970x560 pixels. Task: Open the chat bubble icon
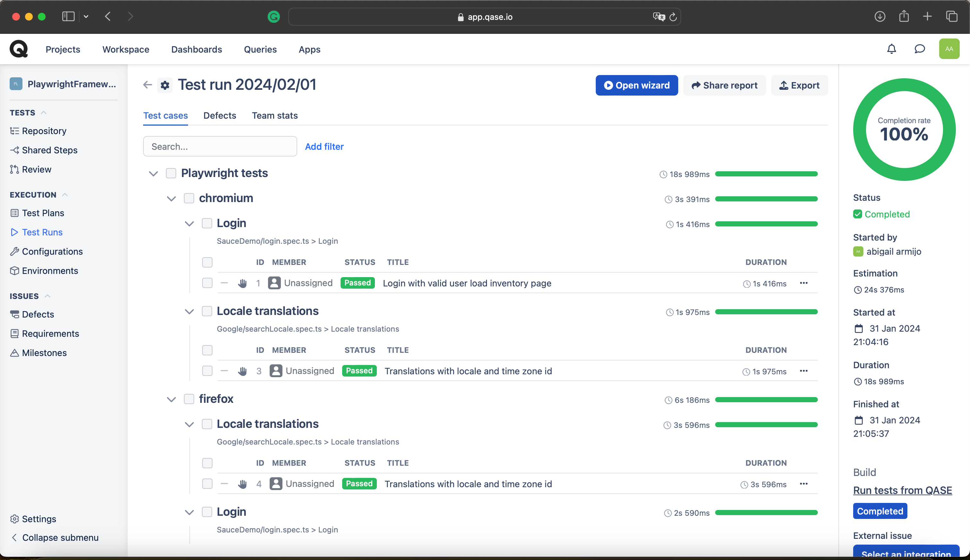pos(920,49)
